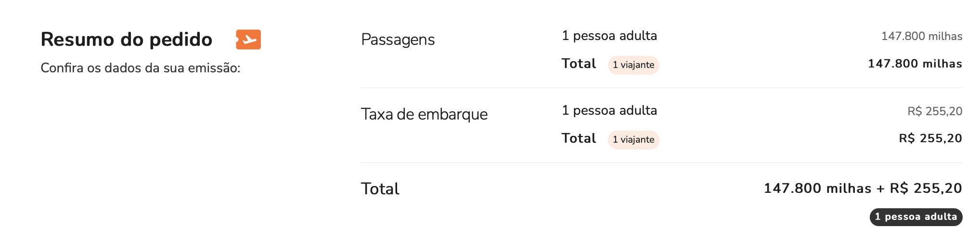Screen dimensions: 980x242
Task: Click the '147.800 milhas + R$ 255,20' grand total
Action: pyautogui.click(x=863, y=188)
